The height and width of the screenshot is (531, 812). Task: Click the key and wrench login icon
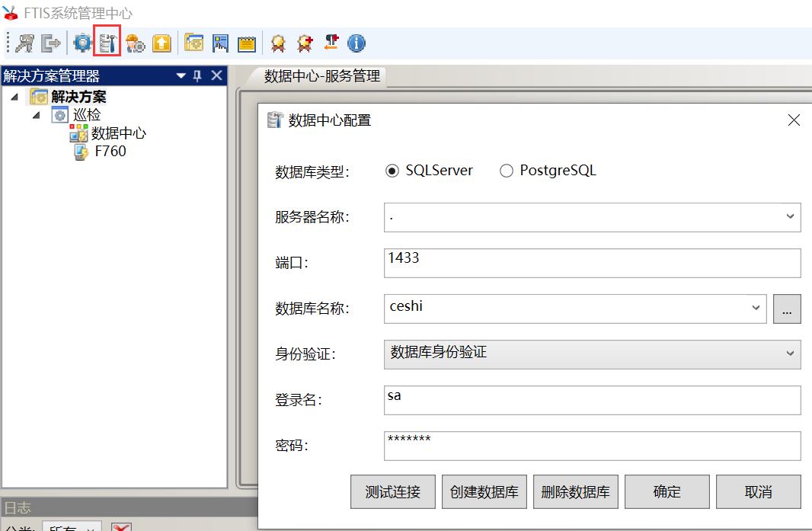[25, 43]
